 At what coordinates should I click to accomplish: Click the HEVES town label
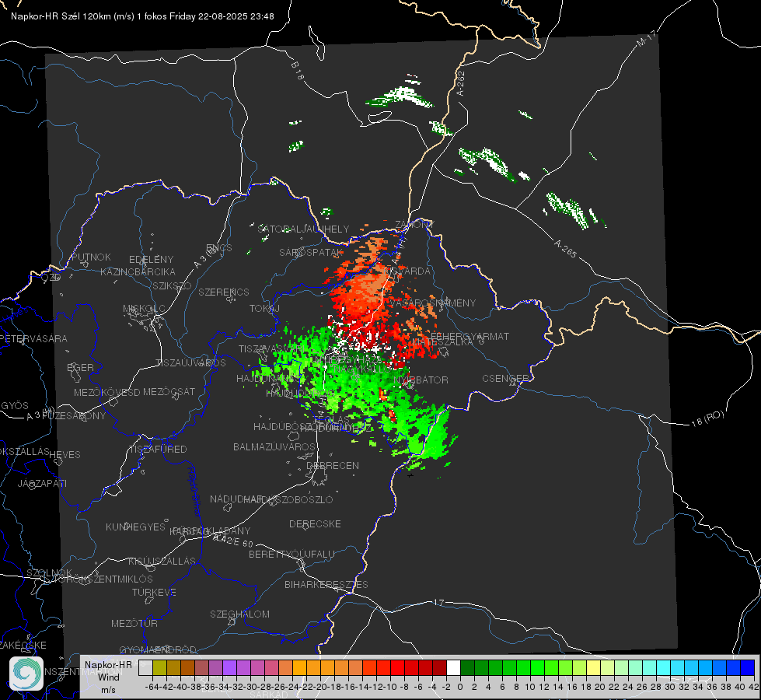point(65,455)
